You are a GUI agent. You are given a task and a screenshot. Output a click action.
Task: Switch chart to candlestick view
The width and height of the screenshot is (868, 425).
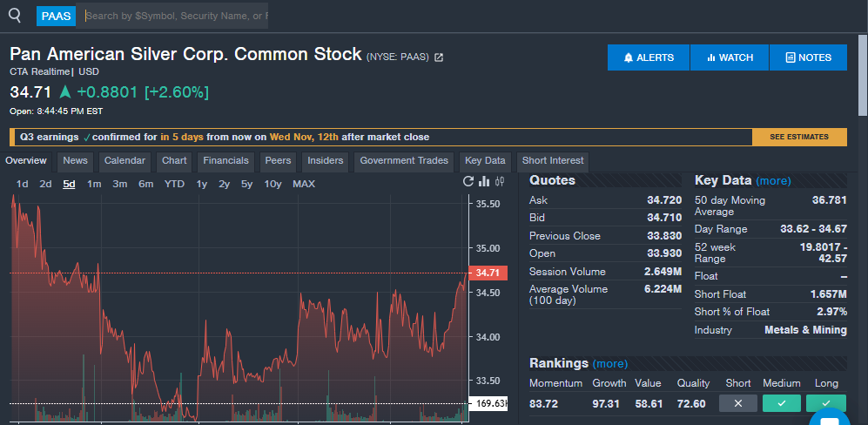coord(500,182)
